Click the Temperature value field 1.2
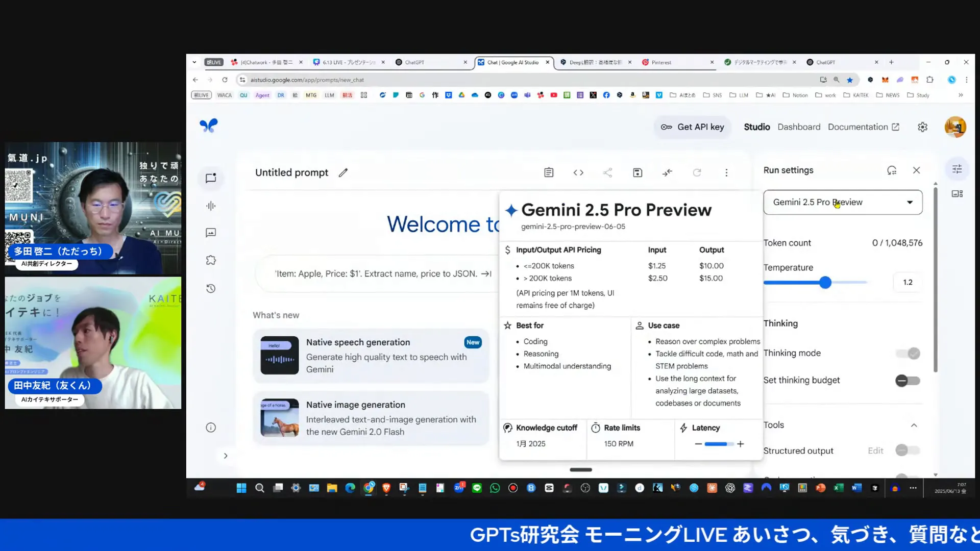This screenshot has height=551, width=980. click(908, 282)
